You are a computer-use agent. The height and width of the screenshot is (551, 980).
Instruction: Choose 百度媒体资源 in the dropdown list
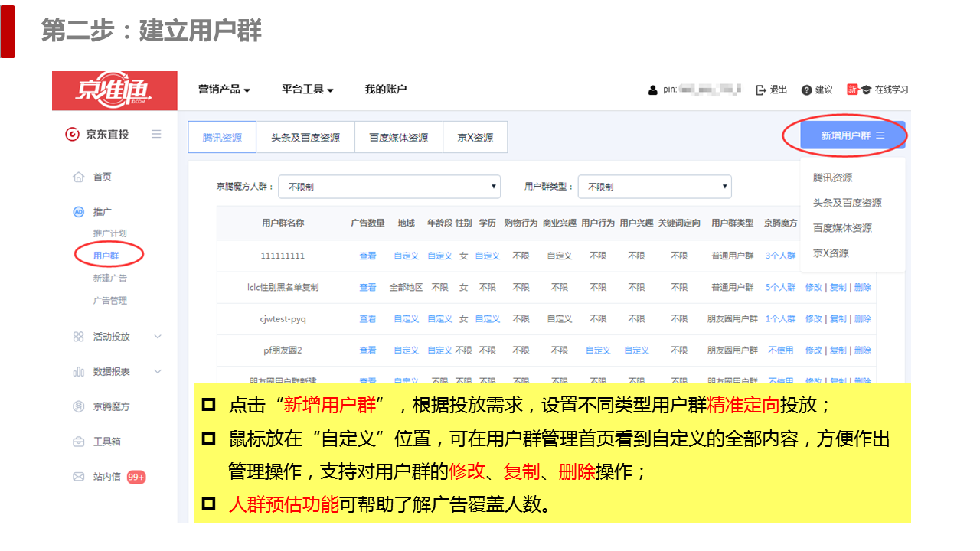pyautogui.click(x=842, y=228)
